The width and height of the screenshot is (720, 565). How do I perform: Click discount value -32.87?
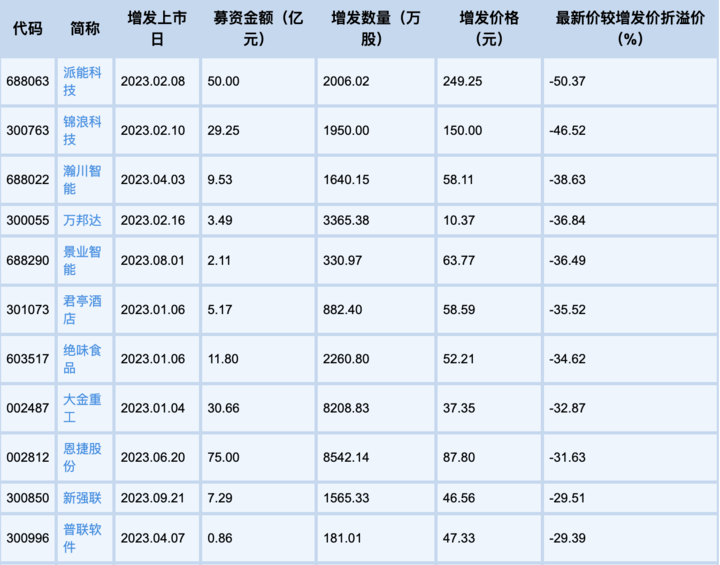click(568, 408)
